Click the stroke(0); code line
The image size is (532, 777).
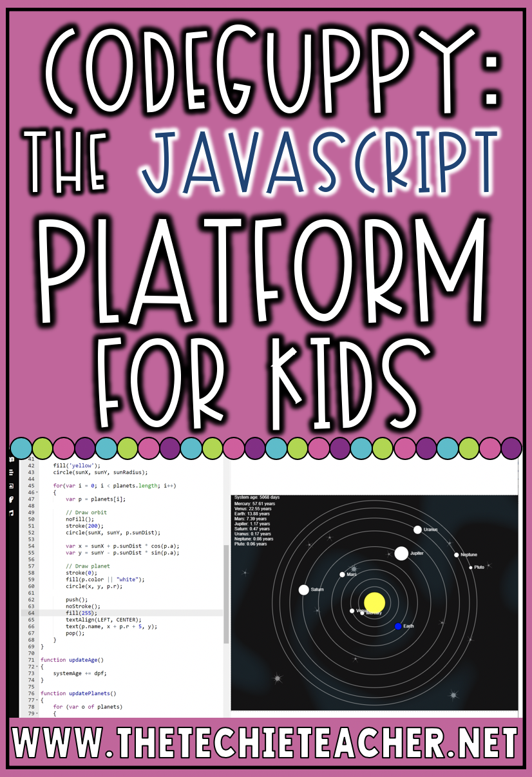click(82, 573)
